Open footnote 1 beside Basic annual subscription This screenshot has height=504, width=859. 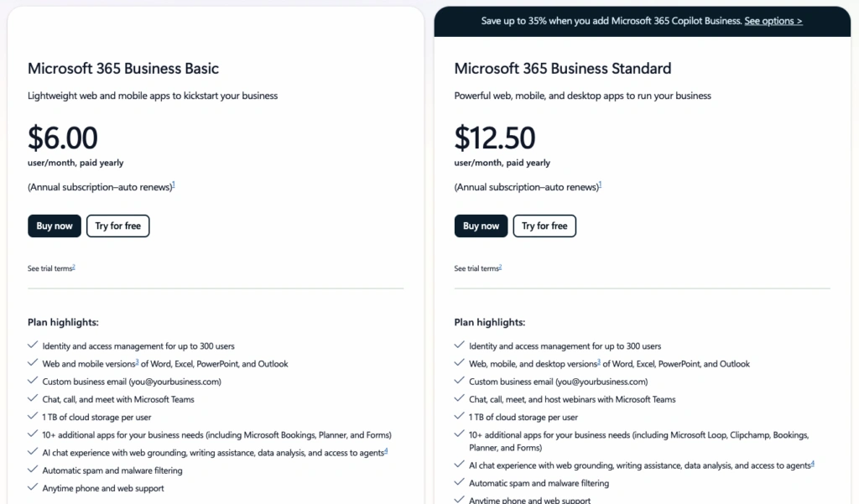point(173,184)
